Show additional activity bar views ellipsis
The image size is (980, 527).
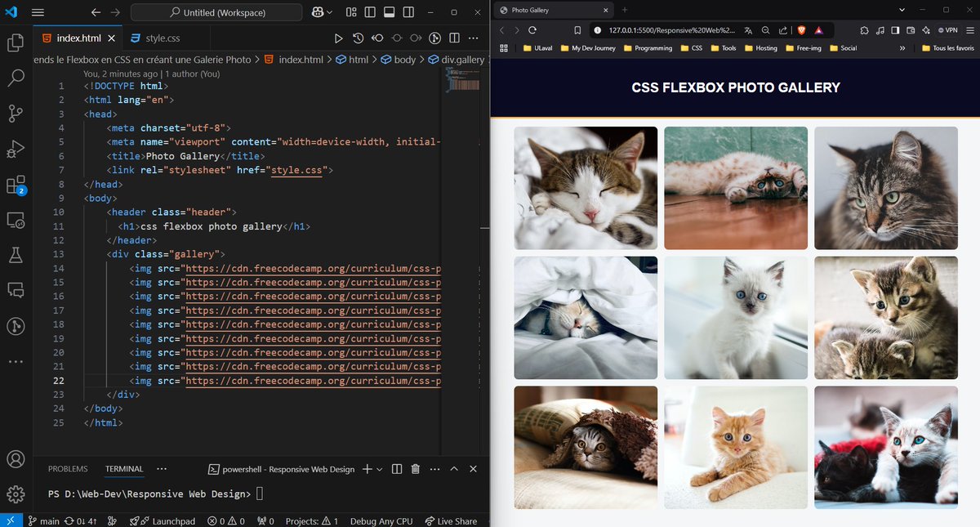tap(16, 360)
